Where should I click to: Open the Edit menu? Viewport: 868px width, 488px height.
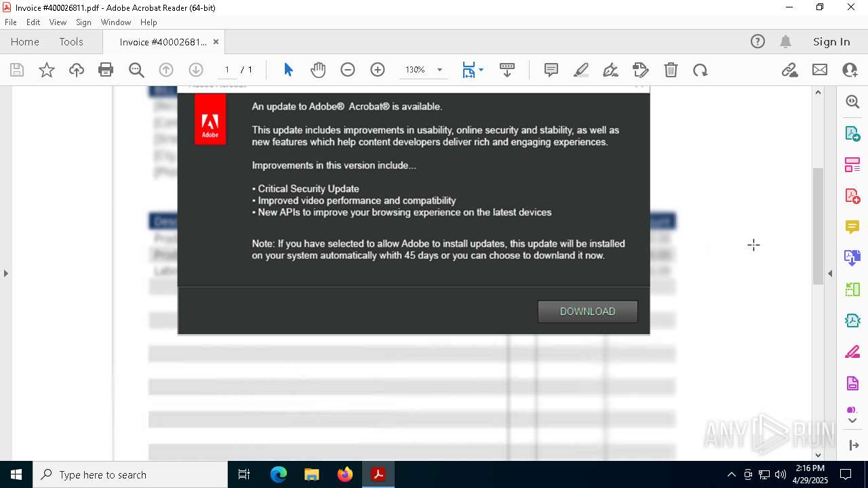[x=33, y=22]
